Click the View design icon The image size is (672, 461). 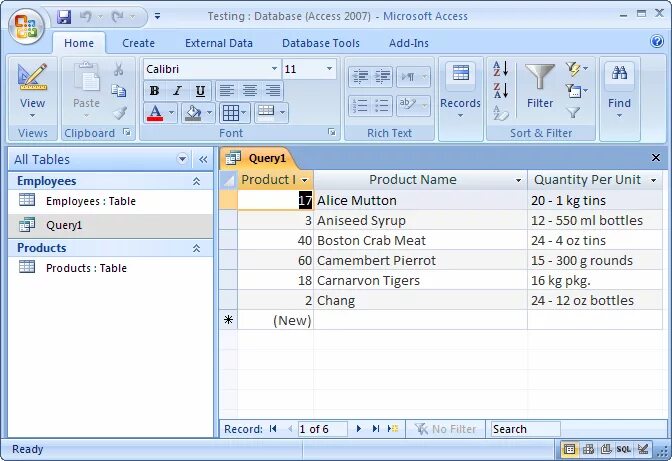33,77
